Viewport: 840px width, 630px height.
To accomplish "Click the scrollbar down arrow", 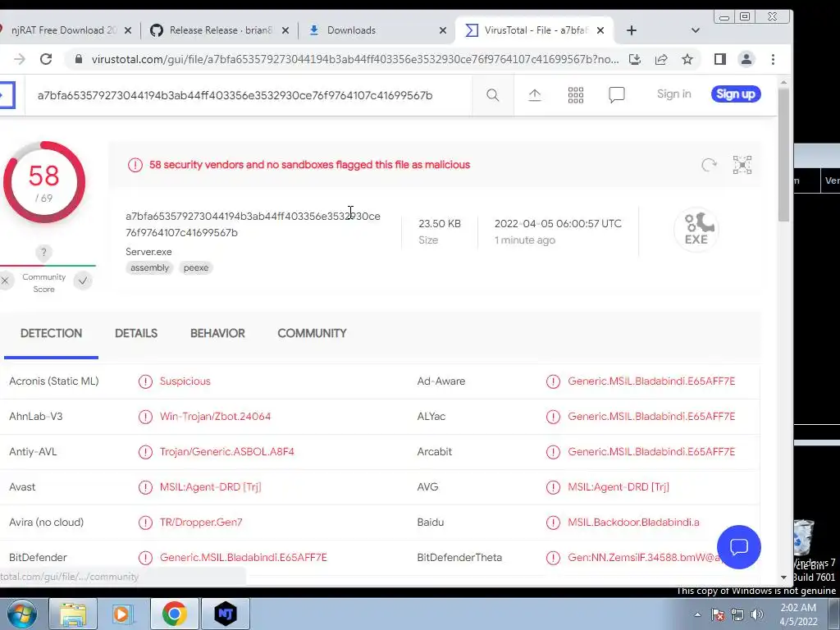I will click(x=783, y=577).
